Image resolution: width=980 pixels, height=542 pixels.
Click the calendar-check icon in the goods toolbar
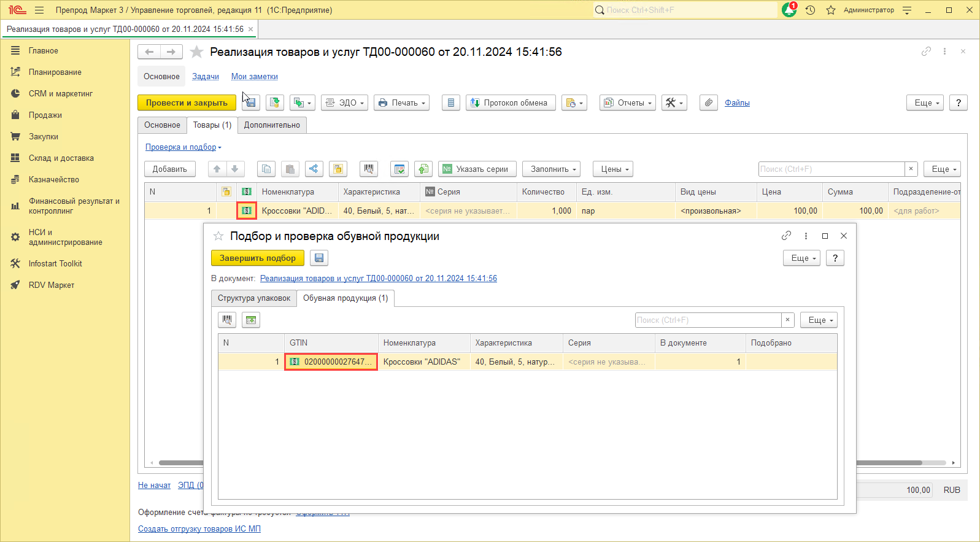399,169
